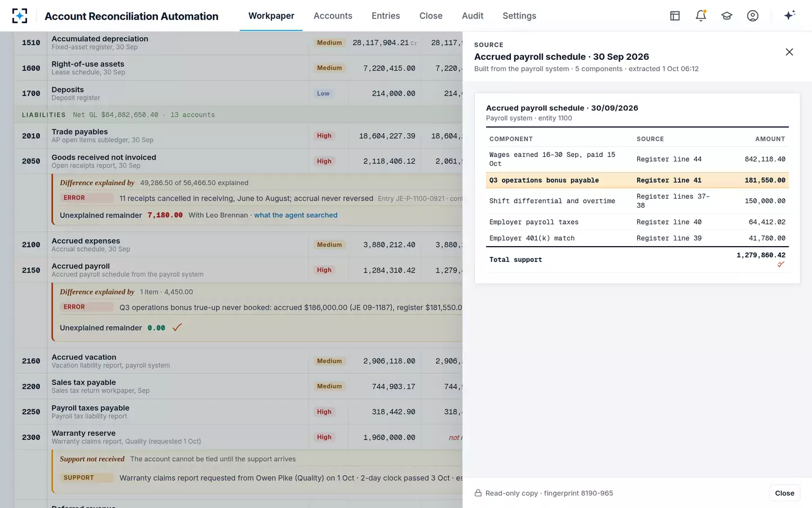Click the Total support amount 1,279,860.42
The height and width of the screenshot is (508, 812).
(x=761, y=255)
